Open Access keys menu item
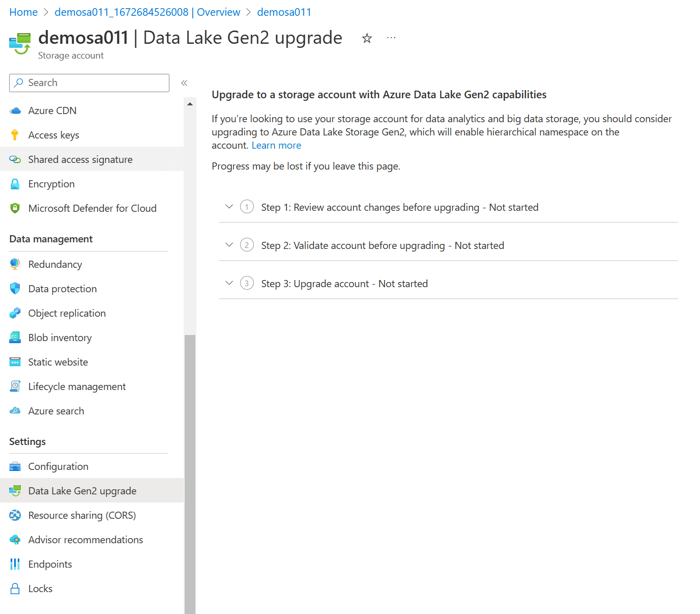This screenshot has width=700, height=614. [x=92, y=135]
